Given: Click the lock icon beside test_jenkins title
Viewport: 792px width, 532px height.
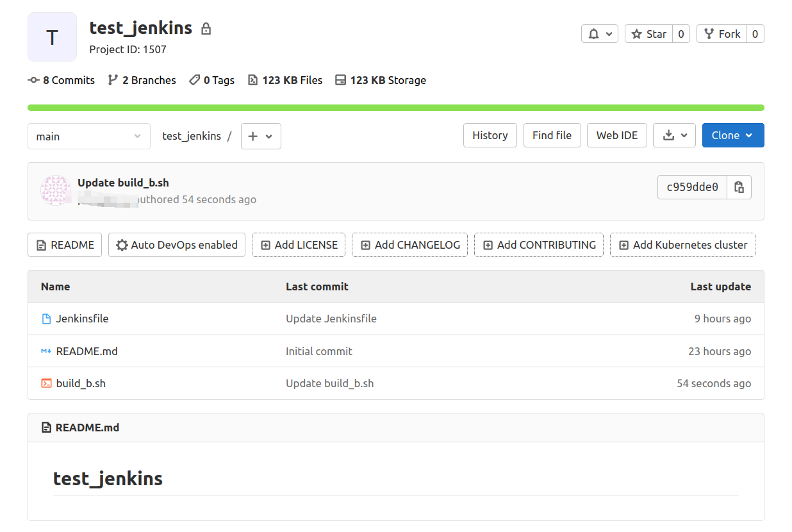Looking at the screenshot, I should pyautogui.click(x=206, y=28).
